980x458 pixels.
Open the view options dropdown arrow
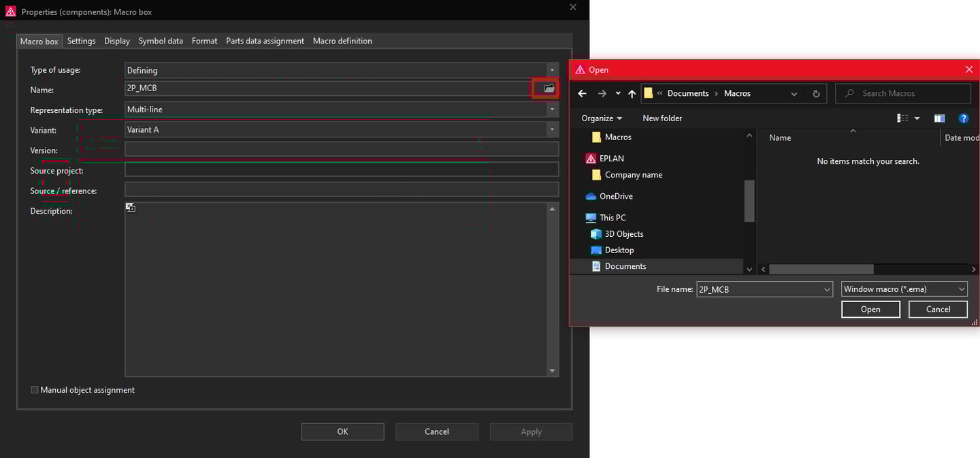point(917,118)
